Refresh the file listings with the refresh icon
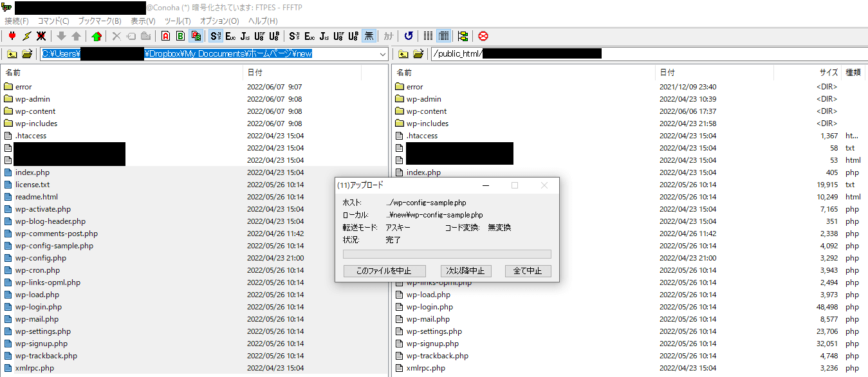This screenshot has height=377, width=868. pos(408,36)
